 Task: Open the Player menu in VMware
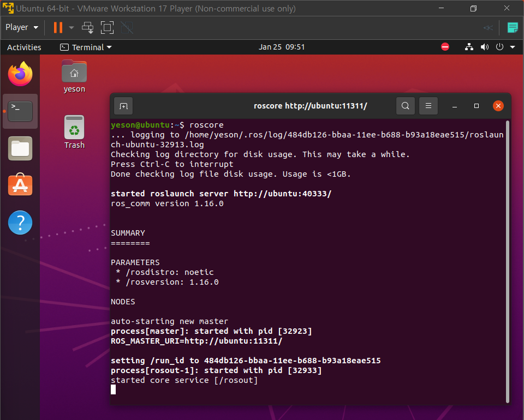(x=22, y=27)
